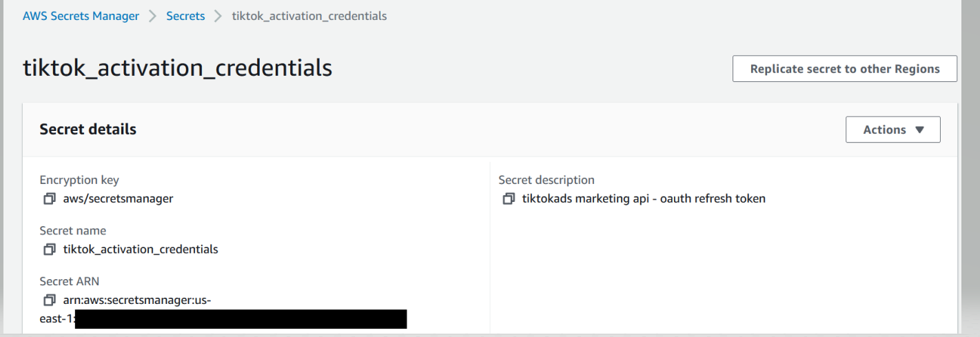Screen dimensions: 980x337
Task: Click the tiktok_activation_credentials page heading
Action: coord(178,68)
